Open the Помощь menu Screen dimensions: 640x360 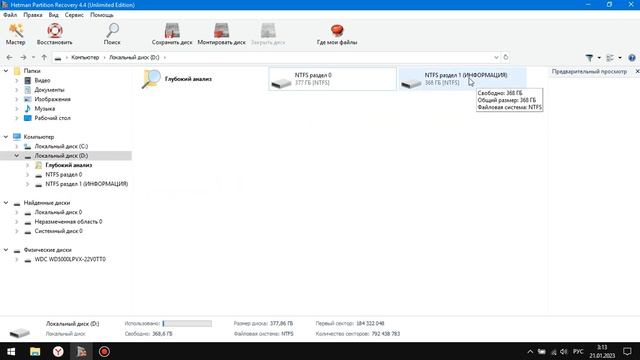coord(102,15)
